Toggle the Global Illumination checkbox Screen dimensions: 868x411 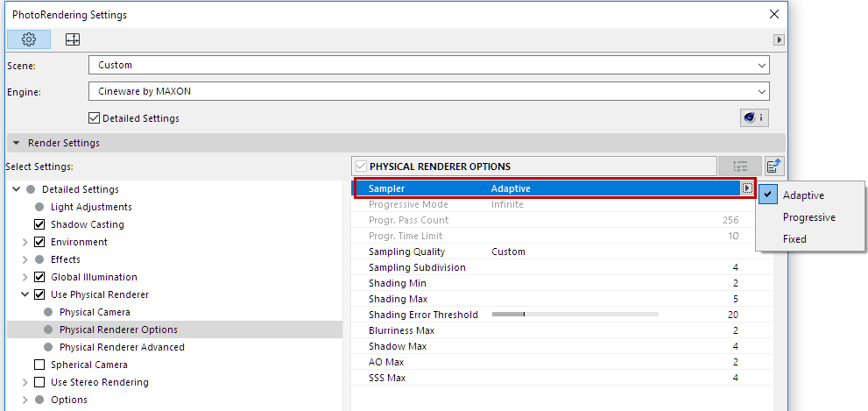click(x=39, y=277)
